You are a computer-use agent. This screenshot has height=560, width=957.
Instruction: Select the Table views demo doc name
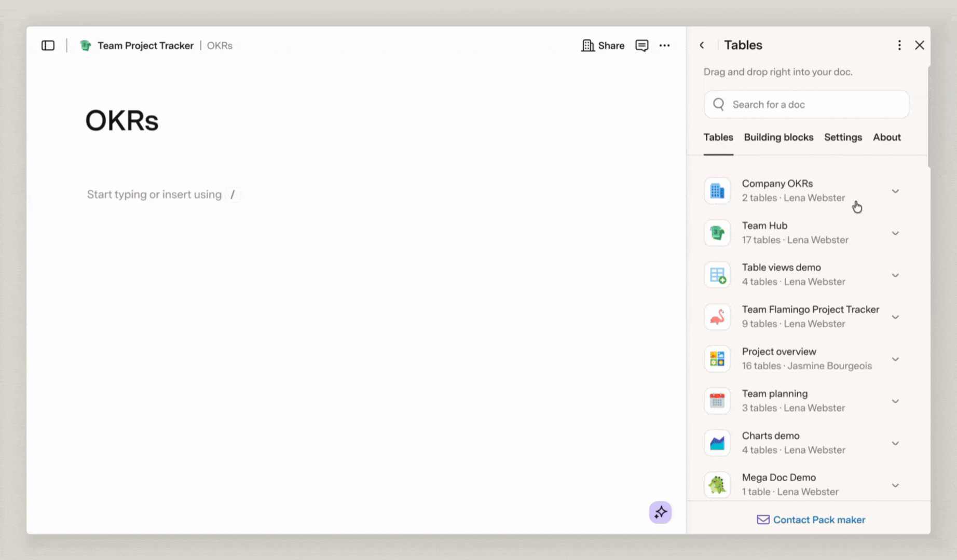point(781,268)
